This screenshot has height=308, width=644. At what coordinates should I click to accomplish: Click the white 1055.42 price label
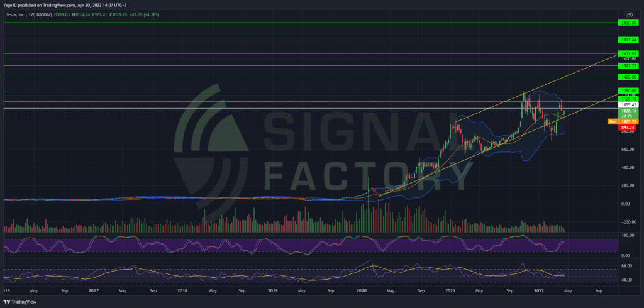pyautogui.click(x=628, y=105)
